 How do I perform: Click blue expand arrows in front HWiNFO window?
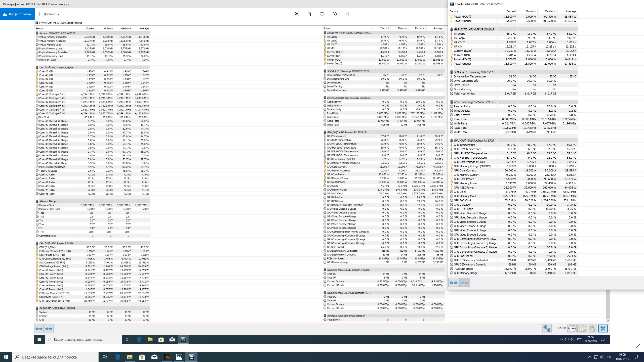tap(454, 283)
